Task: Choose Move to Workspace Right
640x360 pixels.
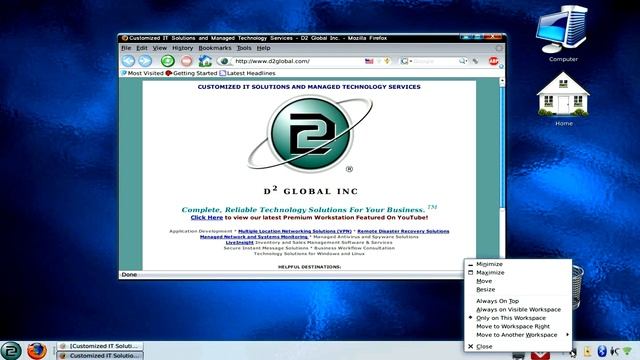Action: tap(518, 327)
